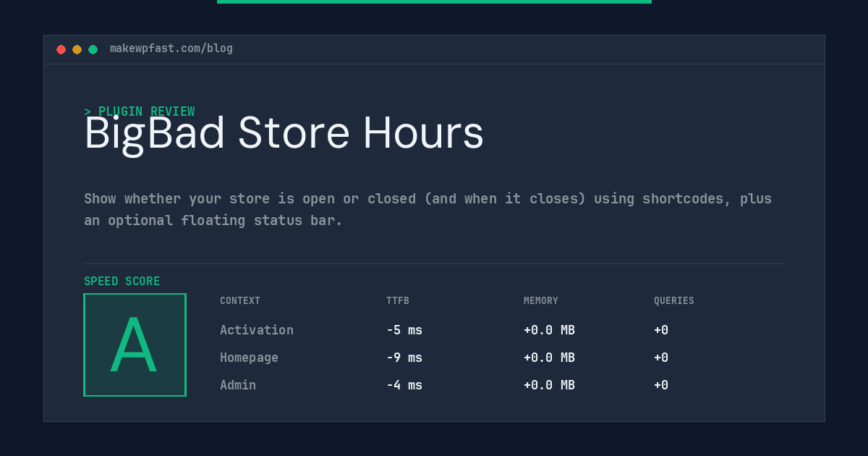Click the grade 'A' score box

(135, 345)
